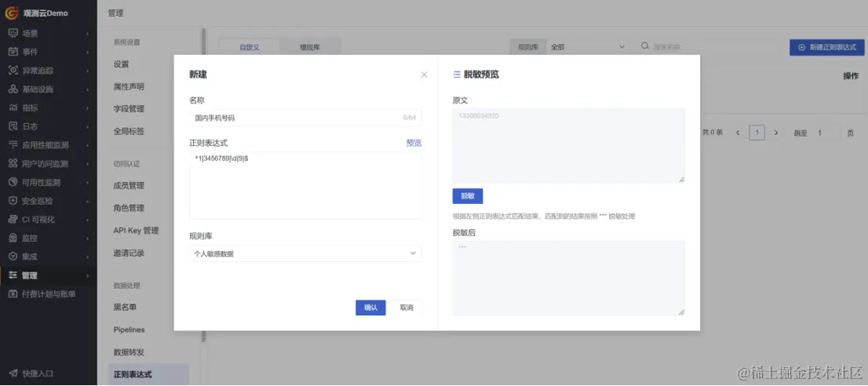Click the 确认 button
This screenshot has width=868, height=386.
pos(370,308)
